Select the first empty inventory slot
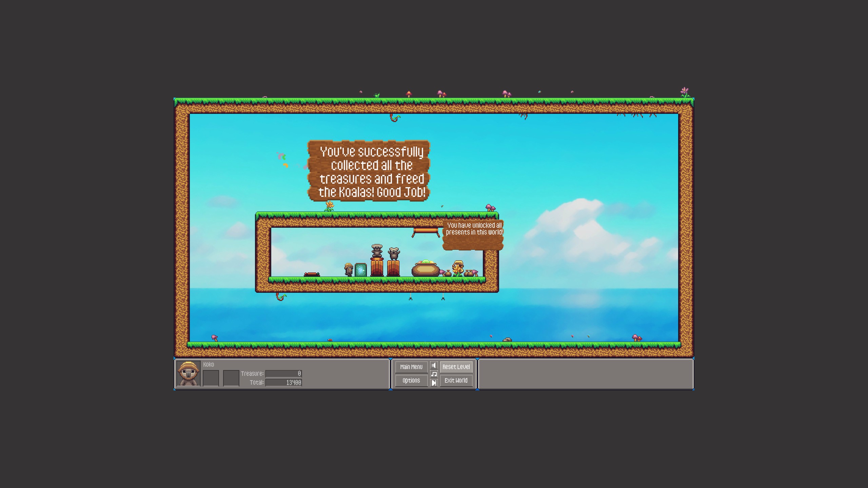The height and width of the screenshot is (488, 868). click(211, 378)
